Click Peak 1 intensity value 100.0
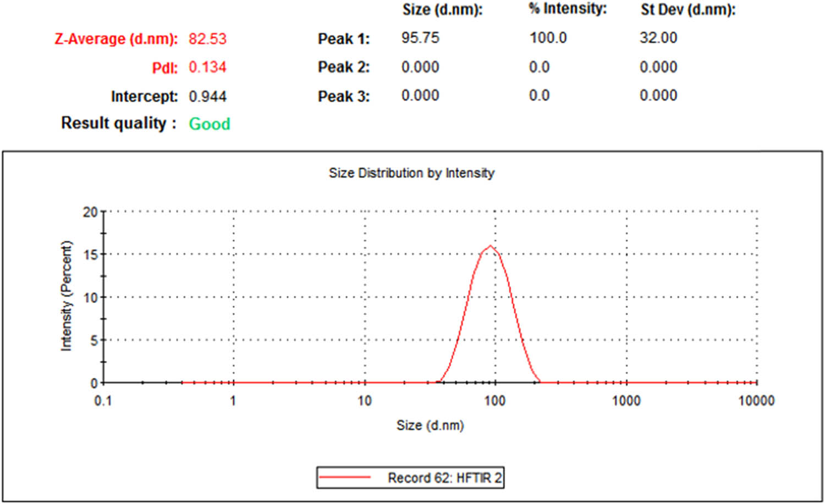 point(548,38)
